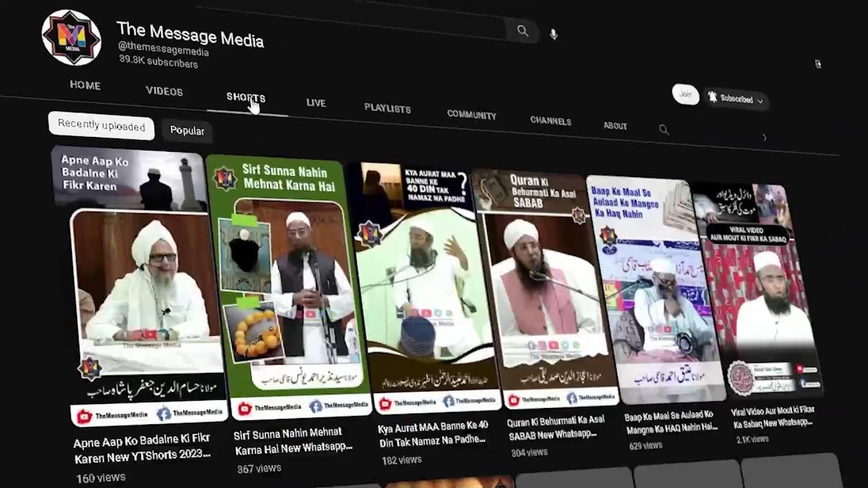This screenshot has height=488, width=868.
Task: Open short thumbnail 'Apne Aap Ko Badalne Ki Fikr Karen'
Action: pos(139,285)
